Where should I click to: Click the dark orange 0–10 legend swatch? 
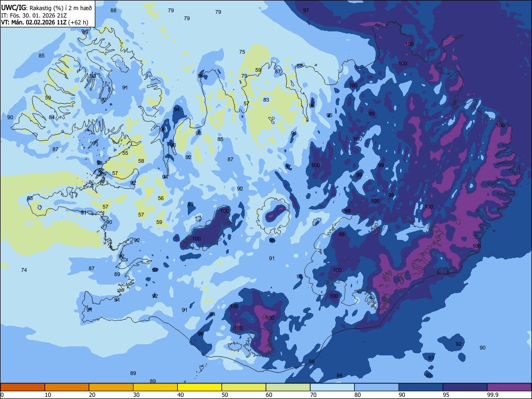click(22, 387)
